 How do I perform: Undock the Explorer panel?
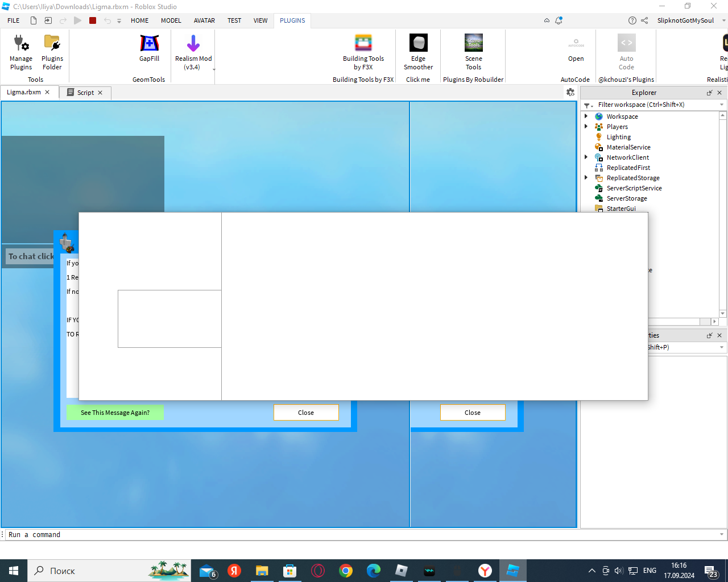[x=709, y=93]
